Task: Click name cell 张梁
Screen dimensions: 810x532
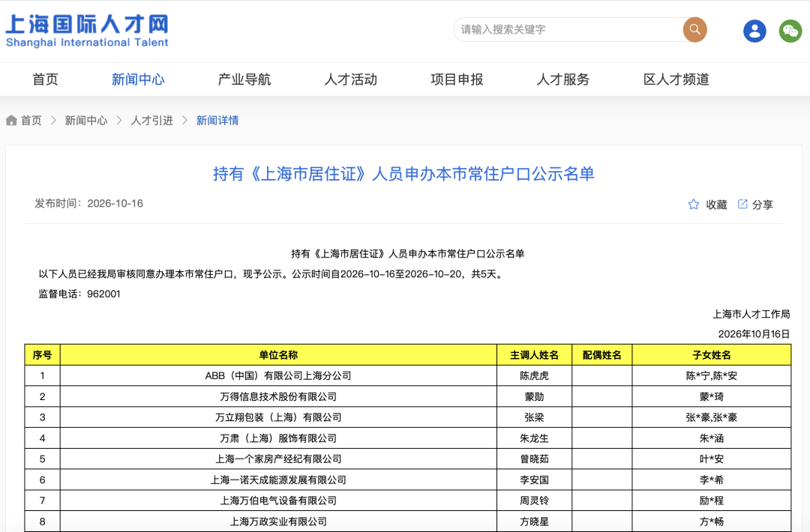Action: [x=534, y=417]
